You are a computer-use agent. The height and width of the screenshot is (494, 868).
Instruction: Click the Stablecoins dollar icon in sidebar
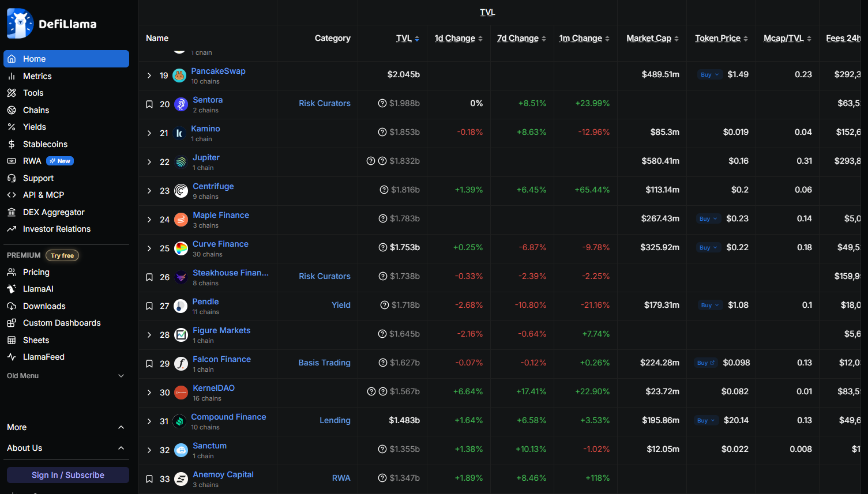coord(12,144)
